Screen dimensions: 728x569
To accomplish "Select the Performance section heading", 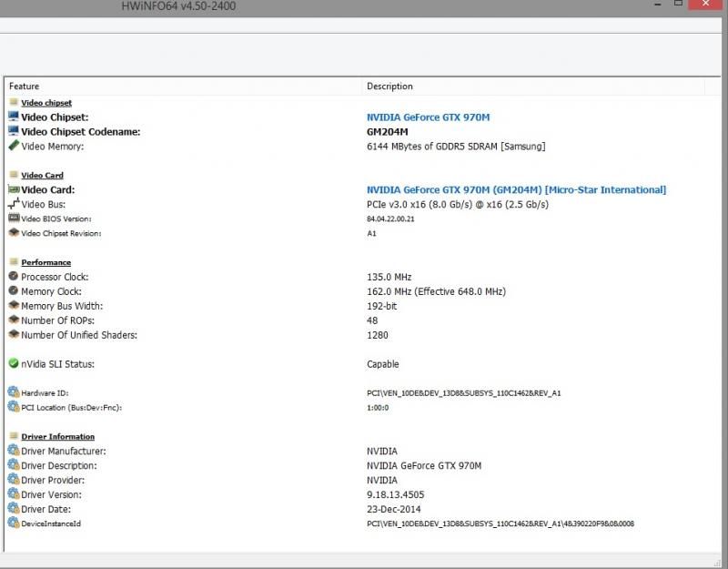I will point(46,262).
